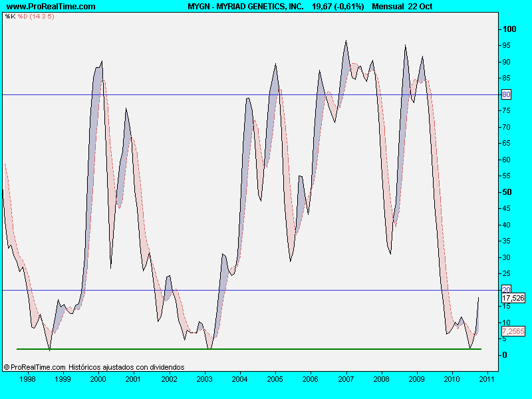
Task: Click the 1999 year label
Action: [x=63, y=379]
